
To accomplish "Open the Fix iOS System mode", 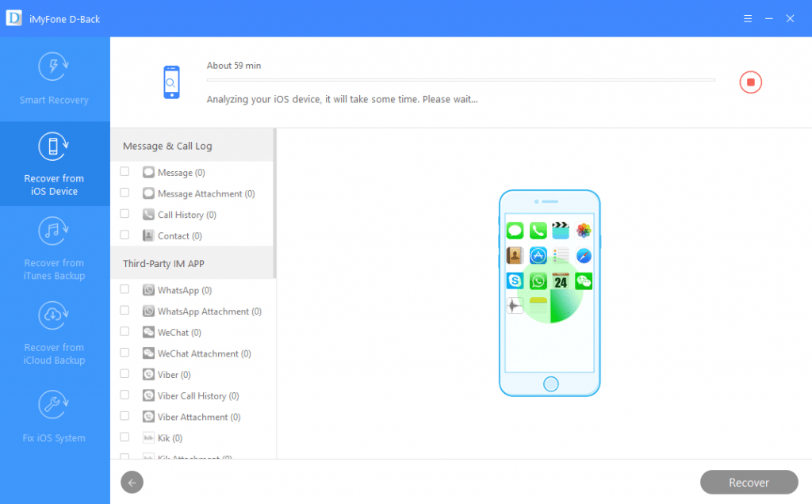I will pos(55,417).
